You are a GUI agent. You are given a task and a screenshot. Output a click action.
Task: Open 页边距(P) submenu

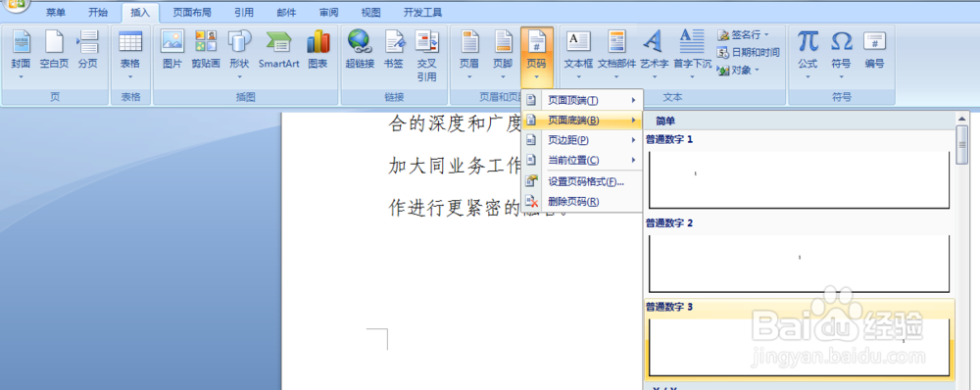point(582,140)
